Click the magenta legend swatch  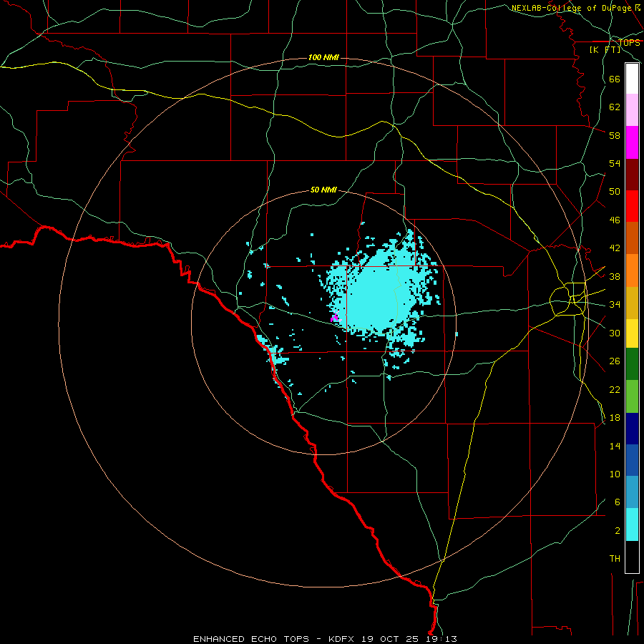(632, 142)
